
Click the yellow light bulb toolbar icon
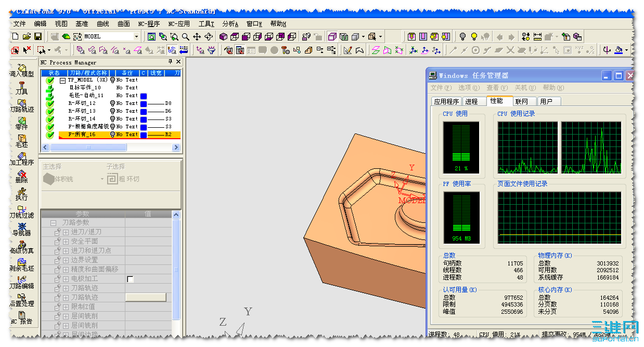pyautogui.click(x=474, y=36)
